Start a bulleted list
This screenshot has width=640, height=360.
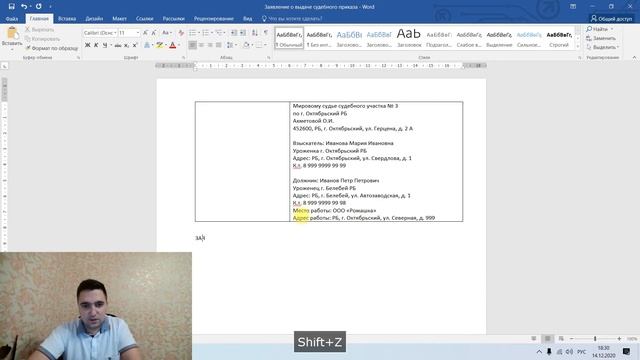[x=192, y=33]
